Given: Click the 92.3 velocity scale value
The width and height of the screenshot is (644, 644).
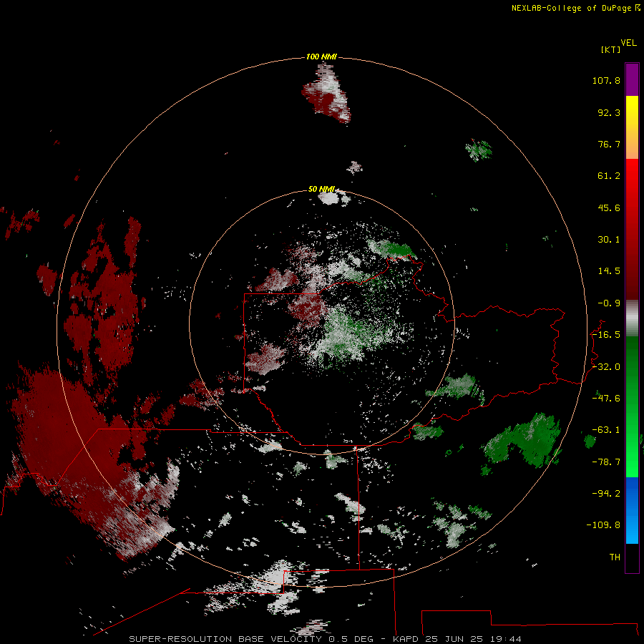Looking at the screenshot, I should [609, 112].
